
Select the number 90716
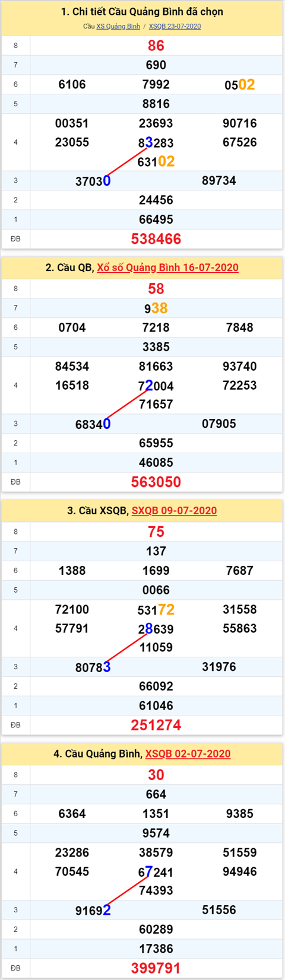240,123
